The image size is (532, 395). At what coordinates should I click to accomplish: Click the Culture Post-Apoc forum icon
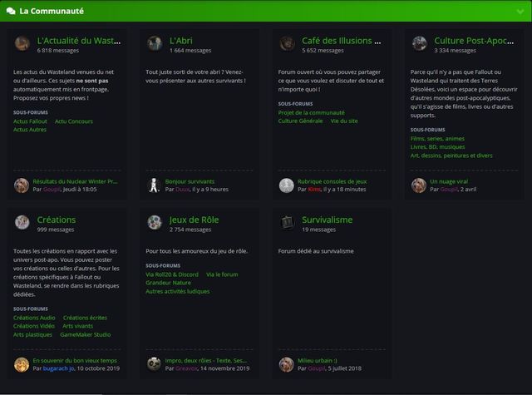click(419, 43)
